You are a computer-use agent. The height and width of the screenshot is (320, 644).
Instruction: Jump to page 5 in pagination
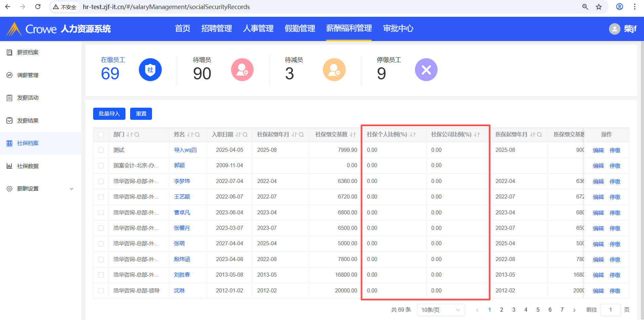tap(538, 310)
